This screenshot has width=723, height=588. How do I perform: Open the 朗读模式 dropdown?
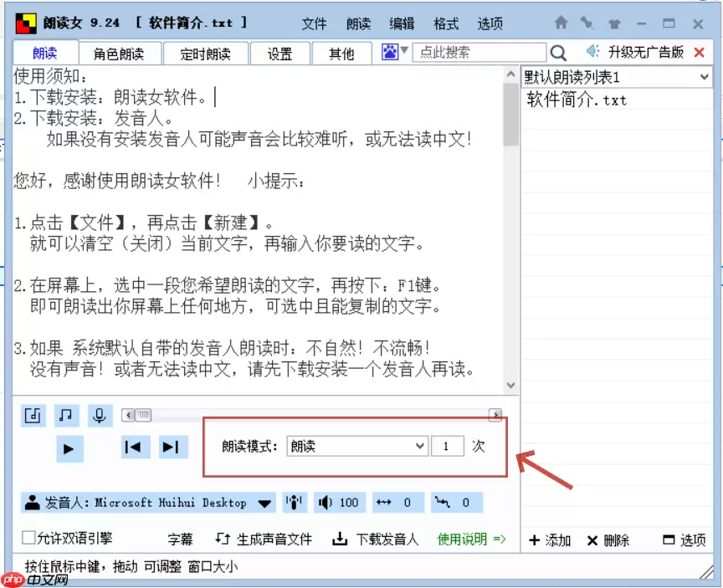(420, 446)
